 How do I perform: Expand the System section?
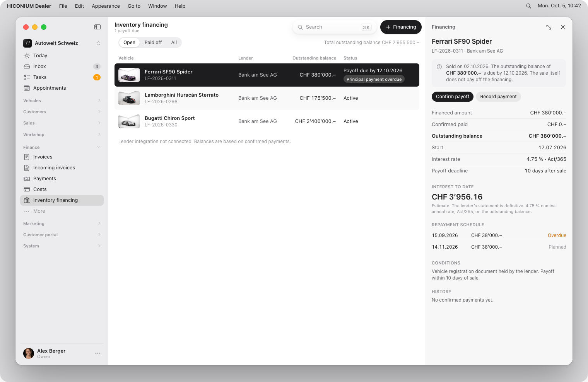[x=62, y=246]
